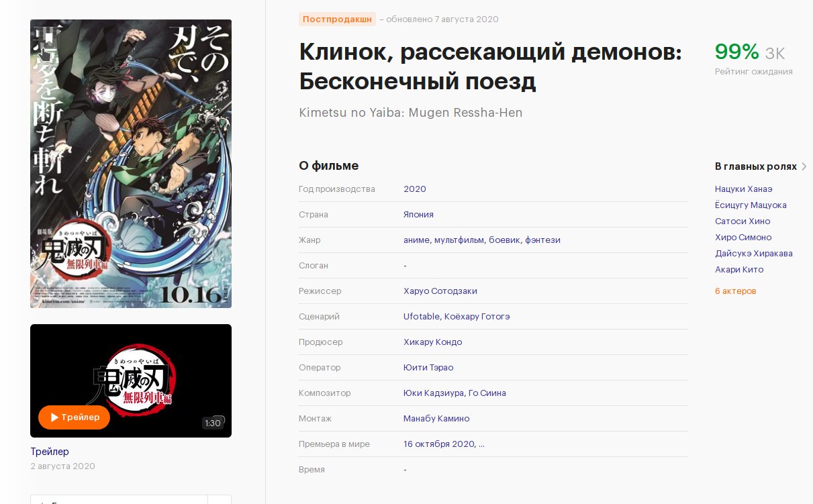Click the Композитор label

(325, 393)
